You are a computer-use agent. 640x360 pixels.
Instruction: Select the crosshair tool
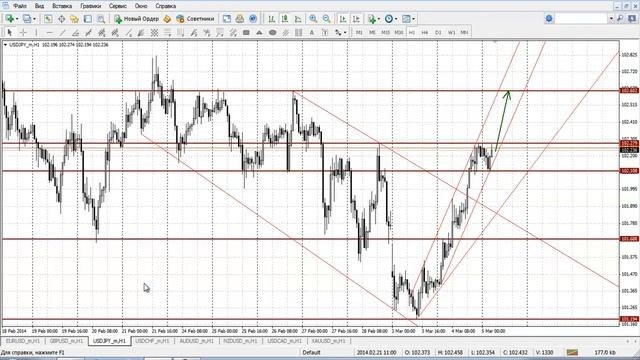23,32
